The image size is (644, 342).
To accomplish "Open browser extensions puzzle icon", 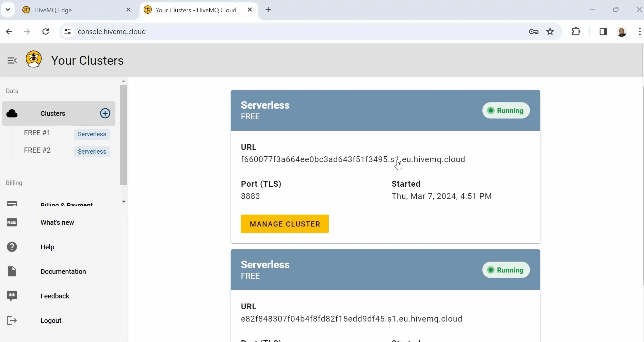I will tap(576, 31).
